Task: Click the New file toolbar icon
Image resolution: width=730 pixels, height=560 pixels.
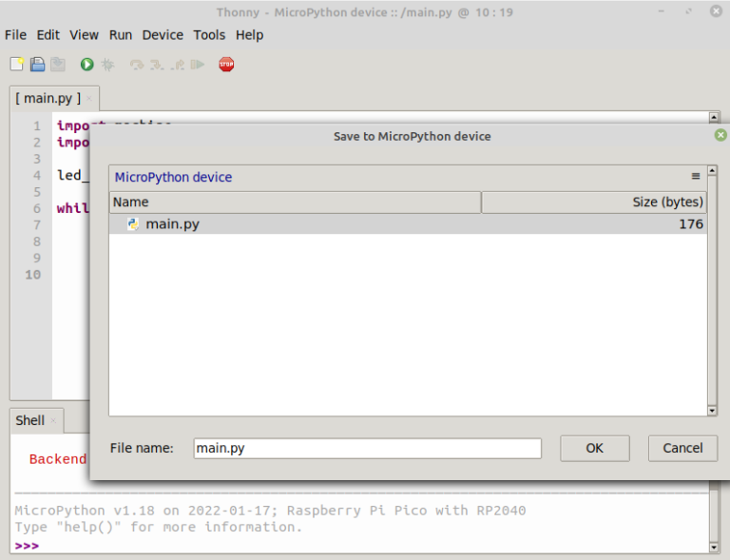Action: (16, 65)
